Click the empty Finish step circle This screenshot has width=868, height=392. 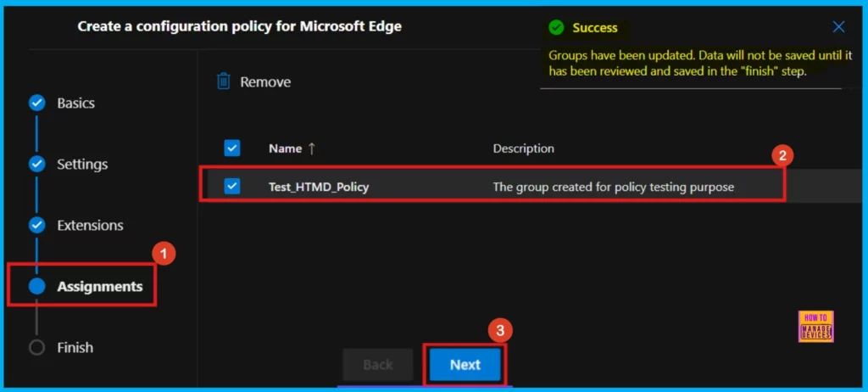(36, 348)
